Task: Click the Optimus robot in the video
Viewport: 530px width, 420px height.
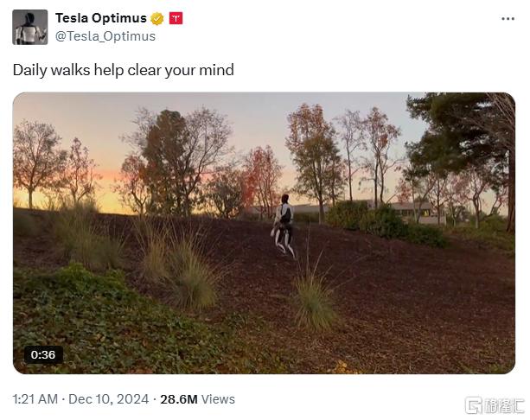Action: (284, 226)
